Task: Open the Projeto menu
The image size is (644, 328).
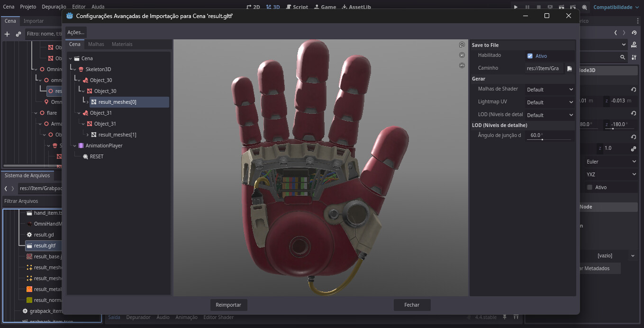Action: coord(28,7)
